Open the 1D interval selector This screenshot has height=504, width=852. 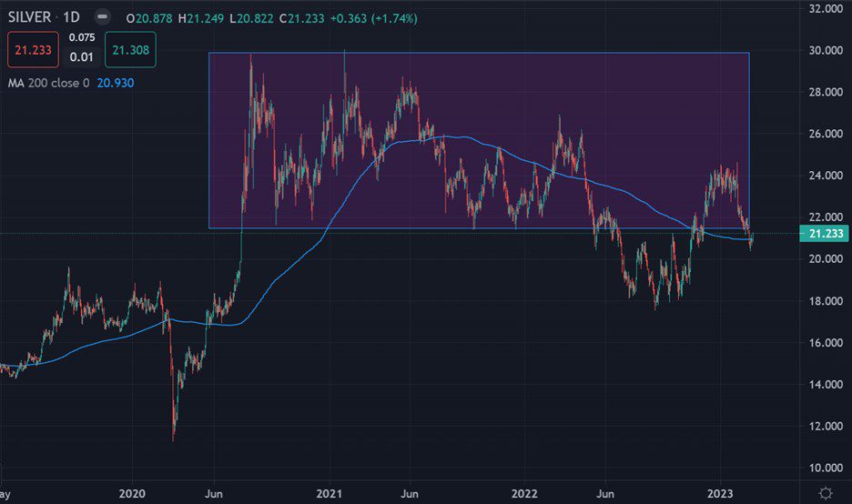tap(71, 17)
